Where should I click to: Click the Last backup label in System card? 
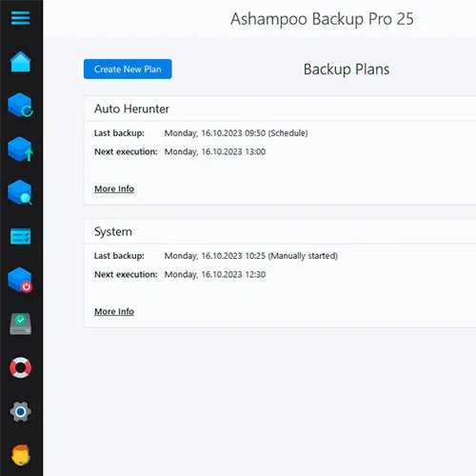pyautogui.click(x=119, y=256)
